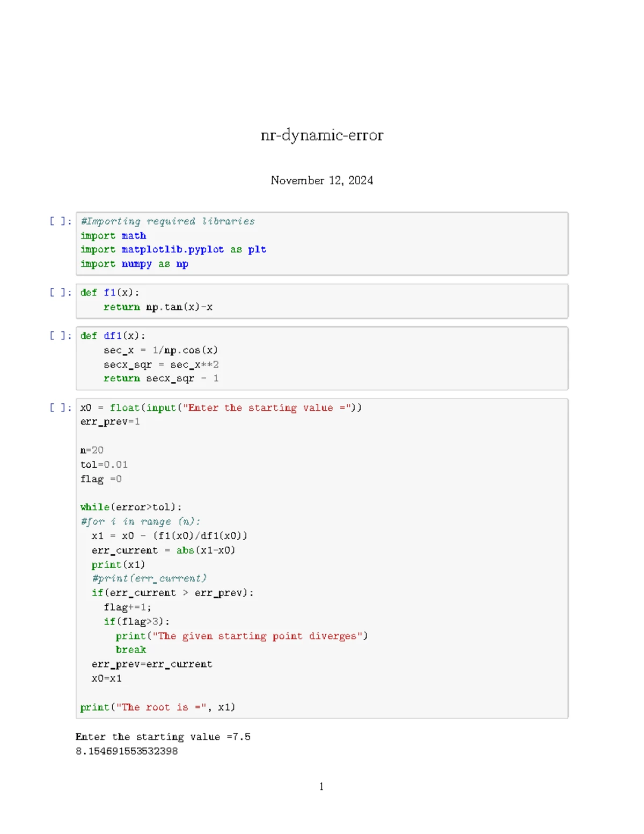Click the '[ ]:' prompt beside the imports cell
The image size is (644, 834).
(60, 221)
